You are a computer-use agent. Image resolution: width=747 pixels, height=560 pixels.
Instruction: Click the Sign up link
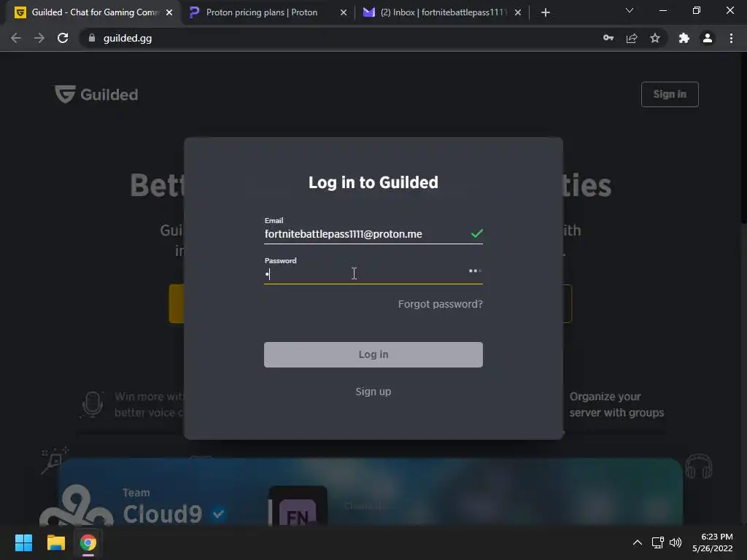pos(373,392)
